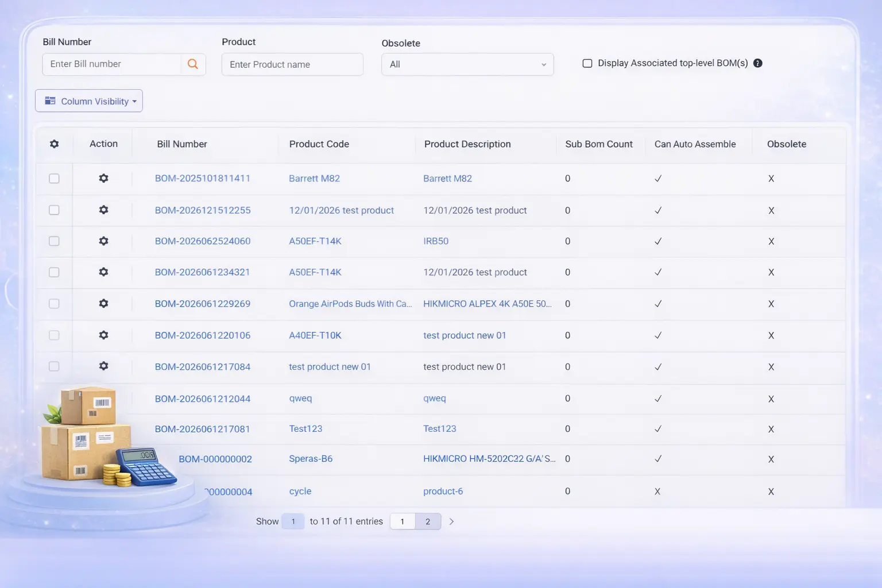882x588 pixels.
Task: Click the next page arrow in pagination
Action: (452, 521)
